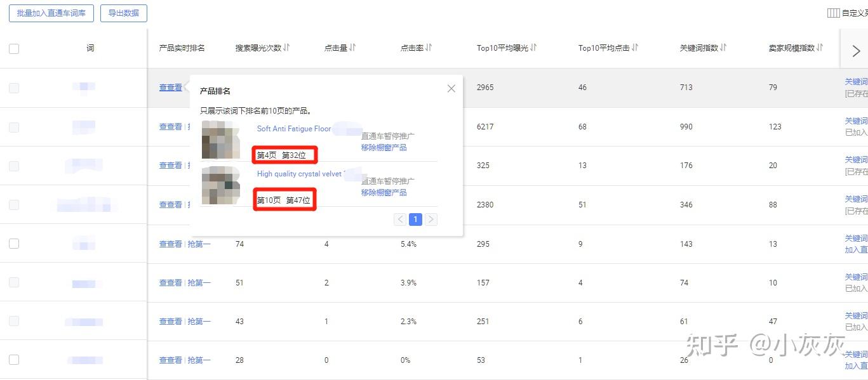Check the row with Top10 exposure 2965
This screenshot has height=380, width=868.
pos(14,88)
